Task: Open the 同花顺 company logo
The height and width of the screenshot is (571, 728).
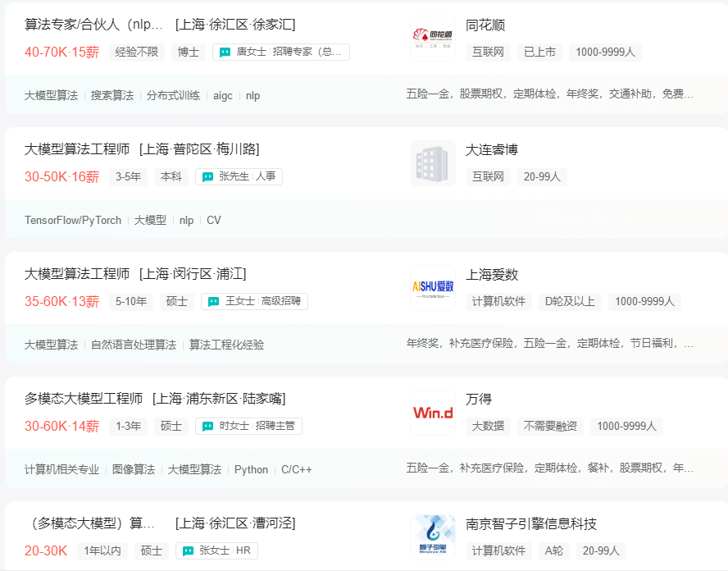Action: coord(433,39)
